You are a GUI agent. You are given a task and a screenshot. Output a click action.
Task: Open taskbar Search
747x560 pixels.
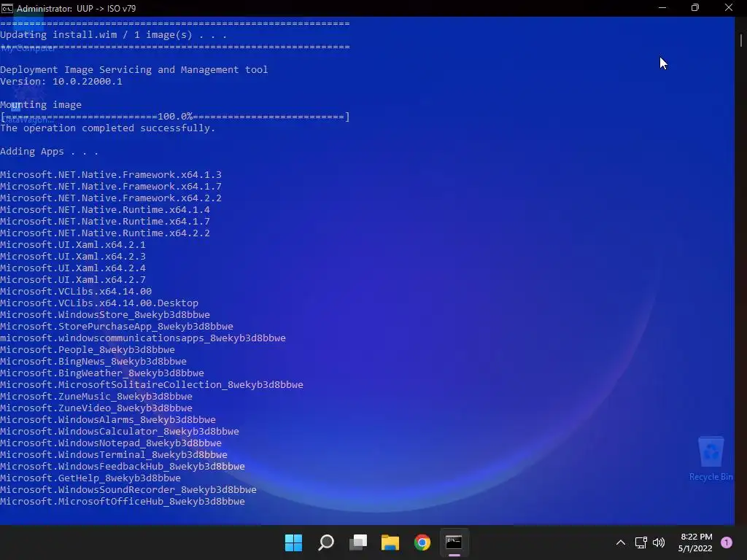point(326,542)
